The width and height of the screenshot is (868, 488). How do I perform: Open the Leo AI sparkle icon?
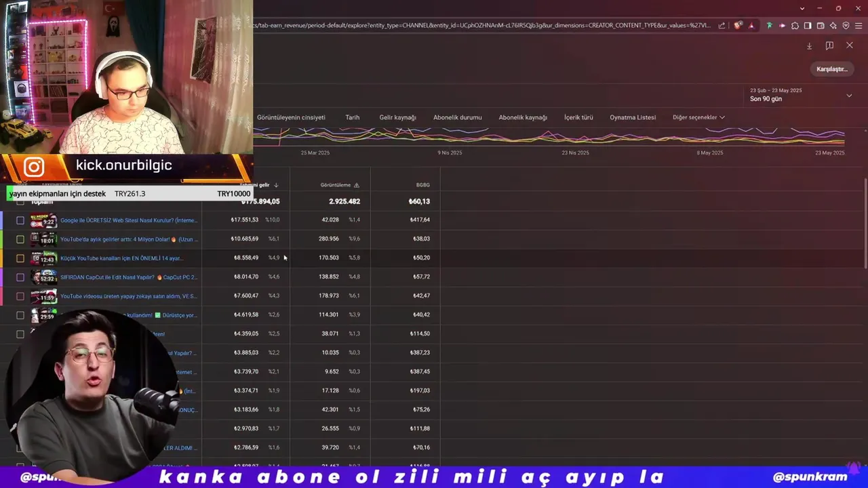click(x=833, y=26)
